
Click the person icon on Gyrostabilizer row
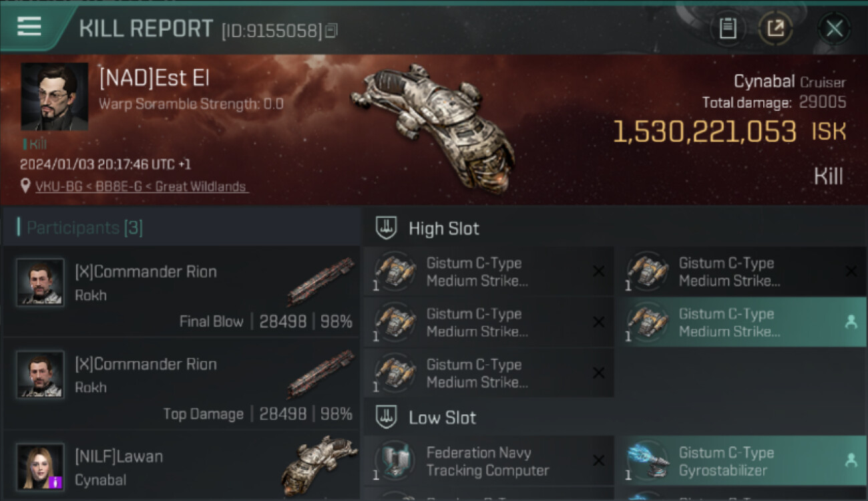(x=851, y=460)
